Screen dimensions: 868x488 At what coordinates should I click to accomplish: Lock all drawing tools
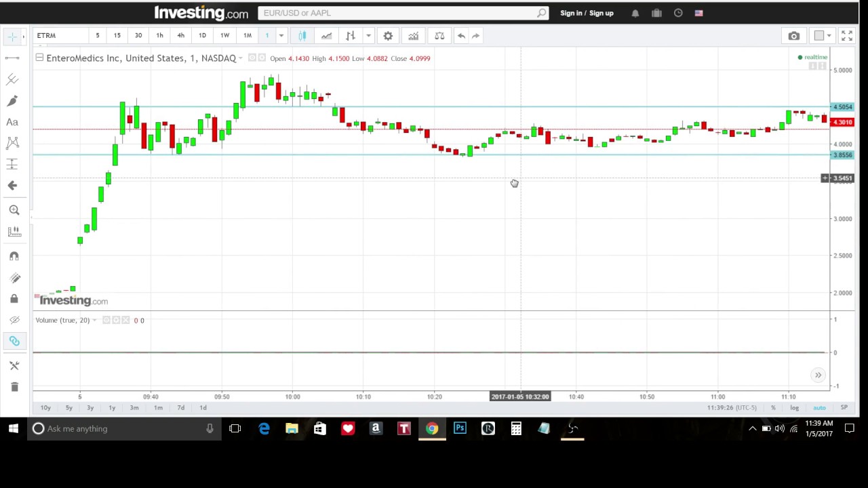click(x=14, y=299)
